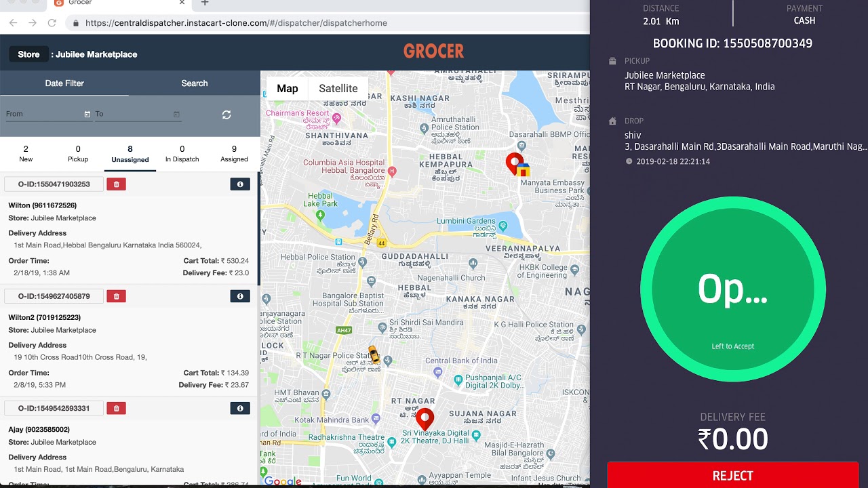Viewport: 868px width, 488px height.
Task: Show info for order 1549627405879
Action: [240, 296]
